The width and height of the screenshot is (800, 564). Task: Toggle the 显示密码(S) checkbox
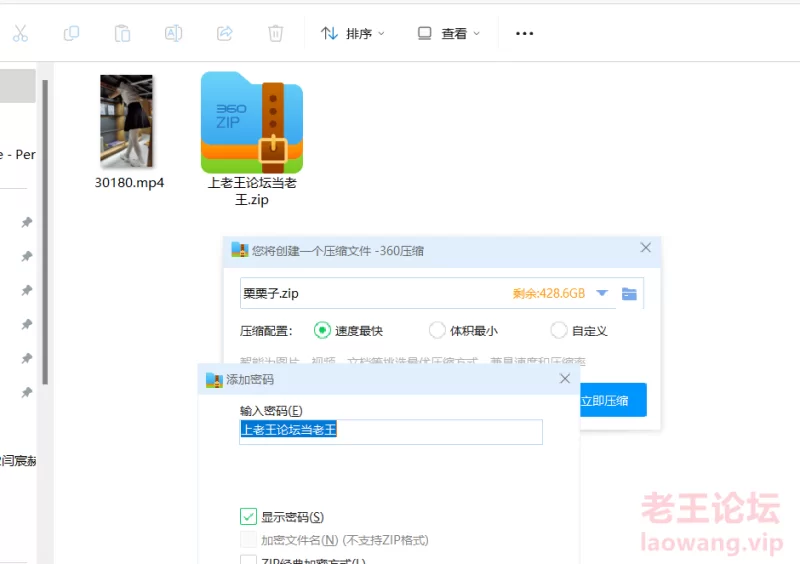point(248,517)
